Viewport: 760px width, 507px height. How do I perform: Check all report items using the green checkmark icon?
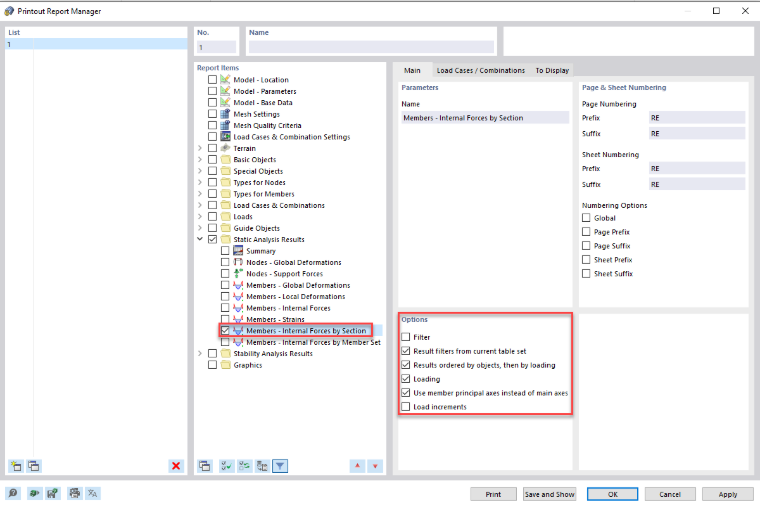tap(226, 466)
